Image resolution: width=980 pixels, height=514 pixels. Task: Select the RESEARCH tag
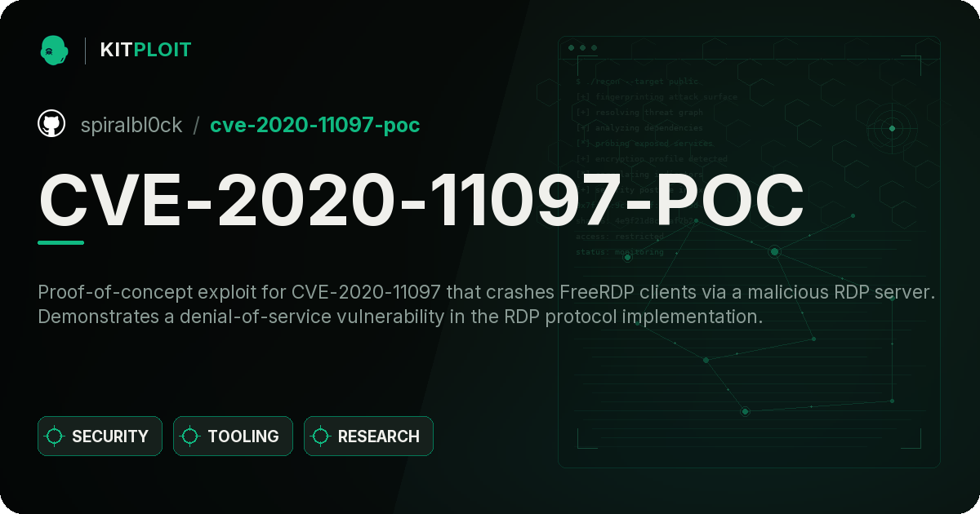[368, 436]
